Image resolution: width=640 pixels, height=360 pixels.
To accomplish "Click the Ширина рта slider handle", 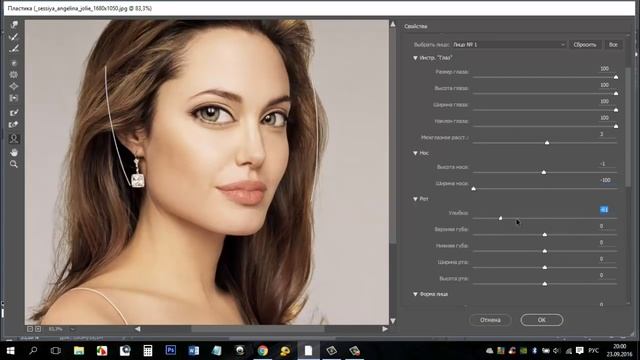I will (544, 267).
